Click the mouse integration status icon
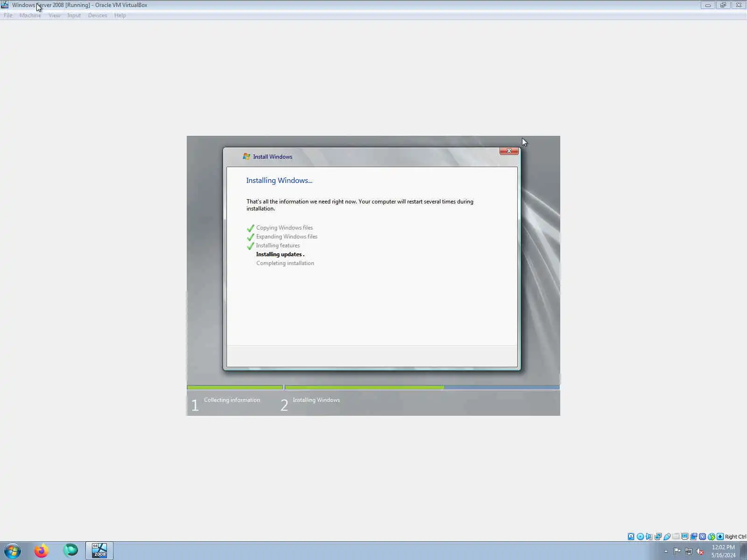The image size is (747, 560). (x=711, y=537)
